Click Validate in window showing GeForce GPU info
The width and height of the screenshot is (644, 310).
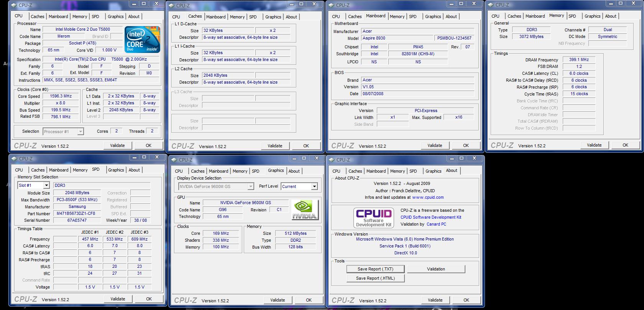[x=278, y=300]
